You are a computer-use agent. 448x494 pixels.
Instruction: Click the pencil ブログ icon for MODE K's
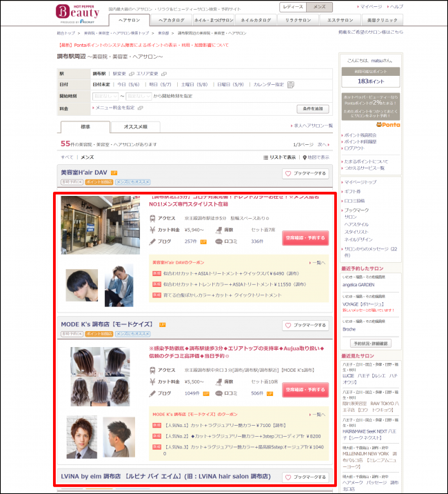[x=152, y=393]
